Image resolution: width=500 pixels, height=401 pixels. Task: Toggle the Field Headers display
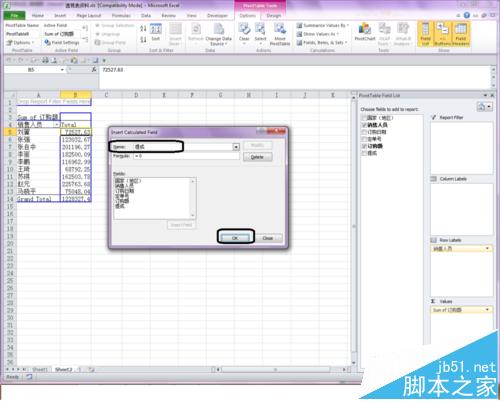point(461,34)
